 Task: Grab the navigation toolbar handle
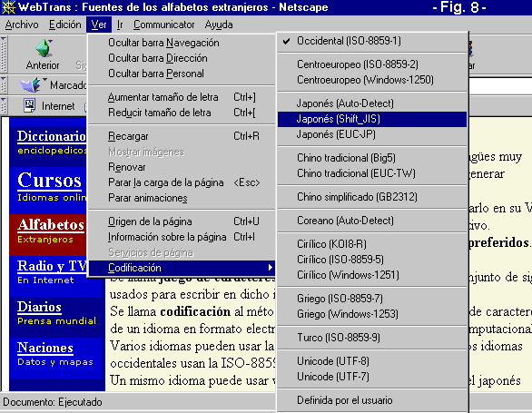click(x=4, y=54)
